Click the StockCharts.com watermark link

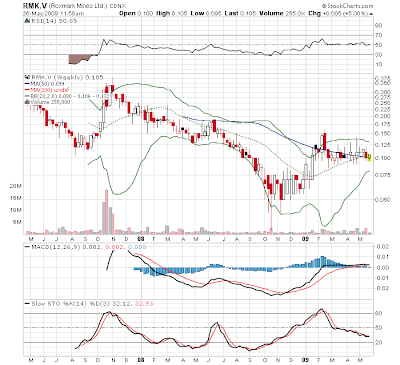tap(348, 6)
